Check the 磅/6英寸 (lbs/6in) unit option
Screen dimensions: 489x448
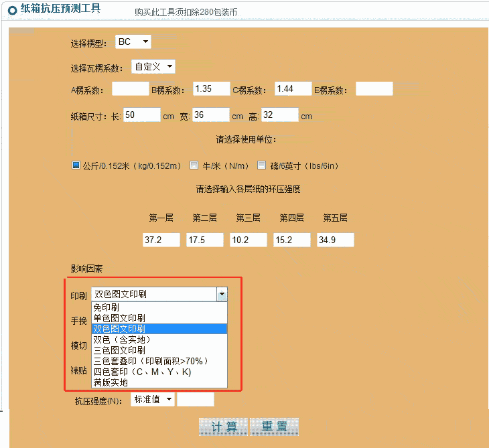[x=273, y=165]
